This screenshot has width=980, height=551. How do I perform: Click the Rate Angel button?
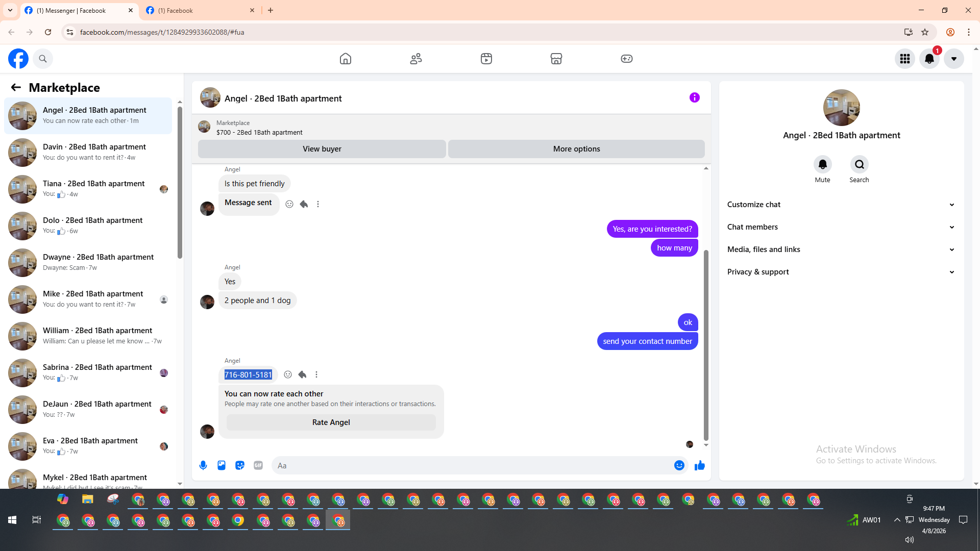click(331, 422)
